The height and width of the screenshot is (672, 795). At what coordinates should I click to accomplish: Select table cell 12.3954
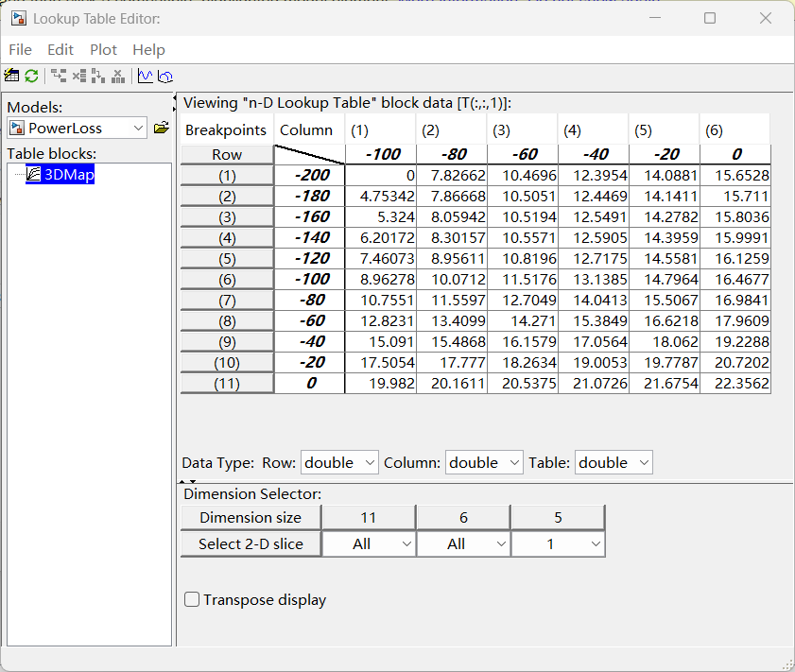click(594, 176)
